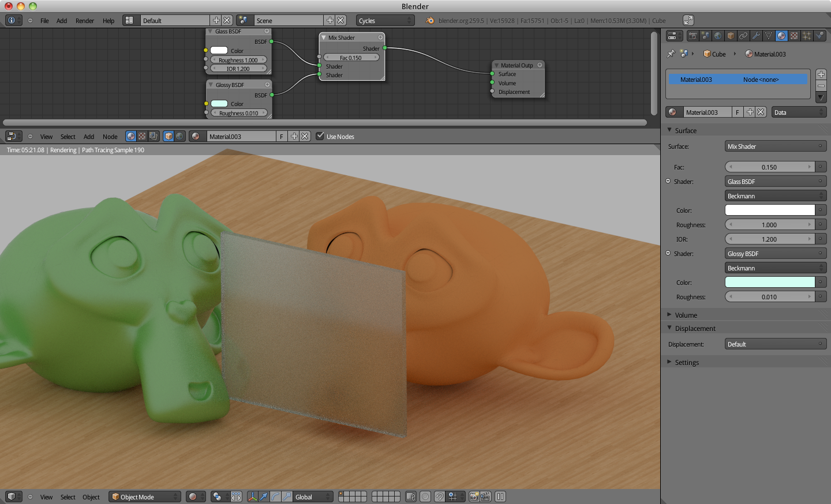Remove the selected material slot with minus

(x=821, y=85)
